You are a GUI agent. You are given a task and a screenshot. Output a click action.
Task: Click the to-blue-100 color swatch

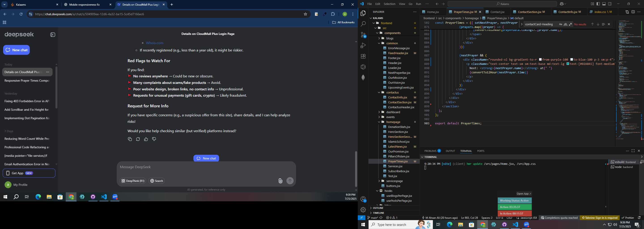[x=572, y=60]
